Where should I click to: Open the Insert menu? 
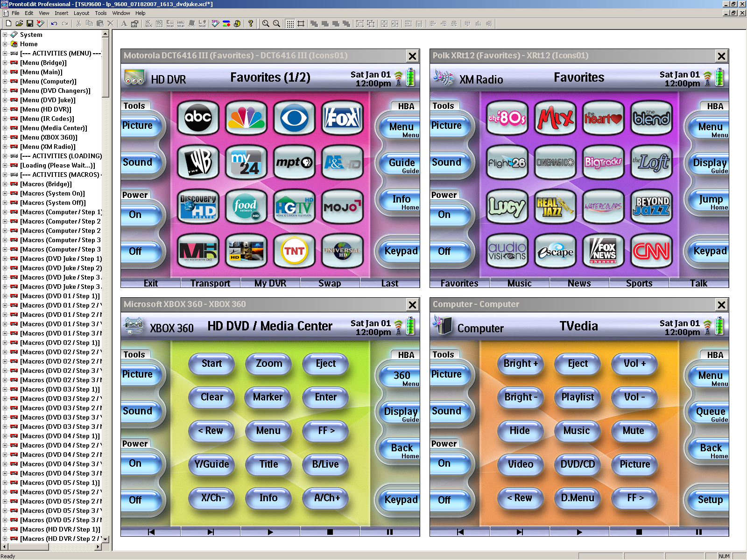[61, 13]
